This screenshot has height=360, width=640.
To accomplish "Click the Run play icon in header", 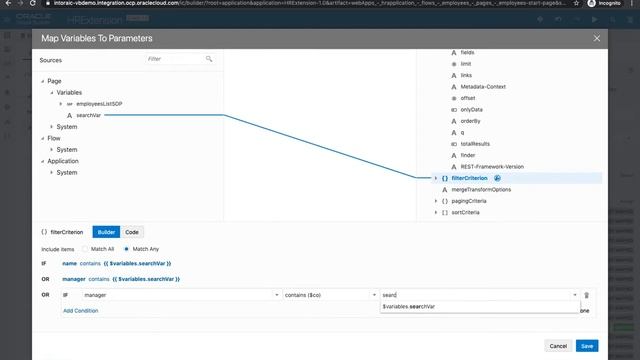I will coord(595,19).
